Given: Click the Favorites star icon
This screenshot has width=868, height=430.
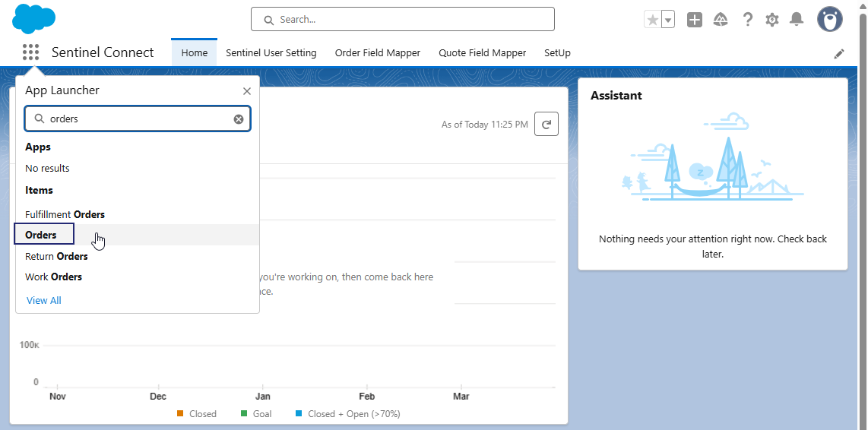Looking at the screenshot, I should [652, 20].
